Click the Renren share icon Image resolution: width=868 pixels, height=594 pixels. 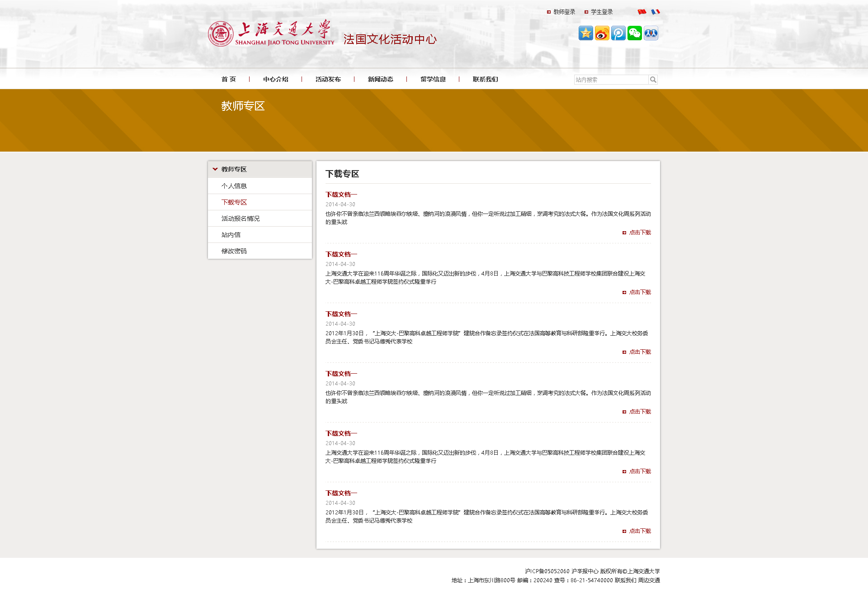(x=651, y=33)
